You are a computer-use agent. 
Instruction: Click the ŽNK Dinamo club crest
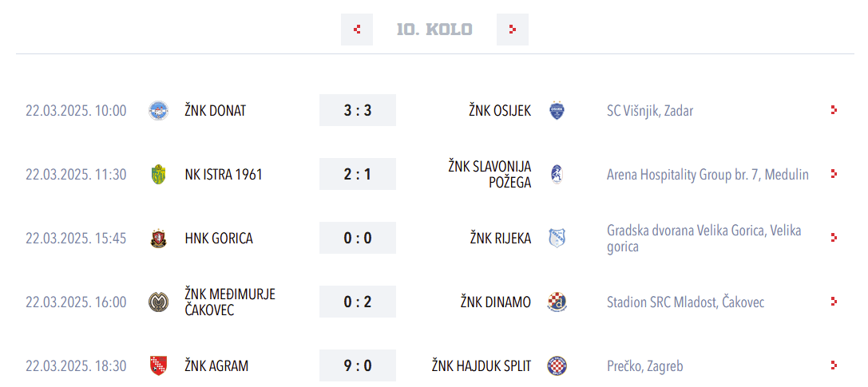coord(557,302)
